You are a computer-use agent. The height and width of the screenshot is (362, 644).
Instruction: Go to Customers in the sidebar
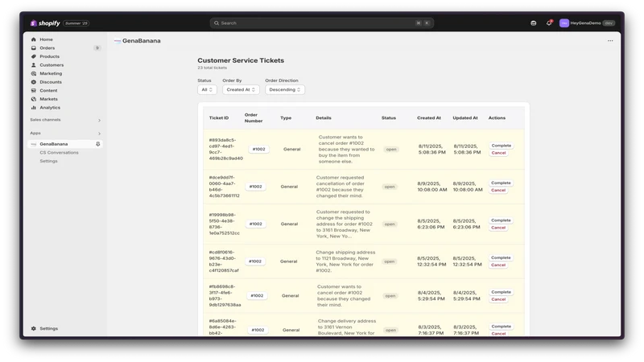pos(52,65)
